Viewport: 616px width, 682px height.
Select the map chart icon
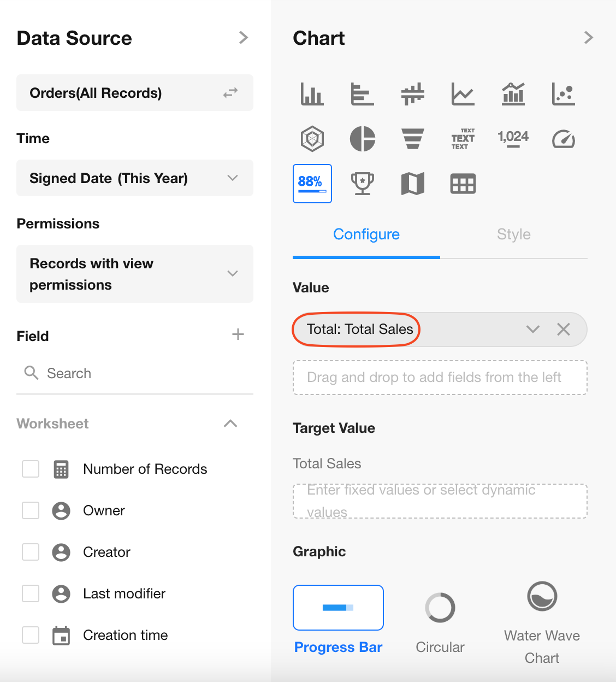point(413,184)
